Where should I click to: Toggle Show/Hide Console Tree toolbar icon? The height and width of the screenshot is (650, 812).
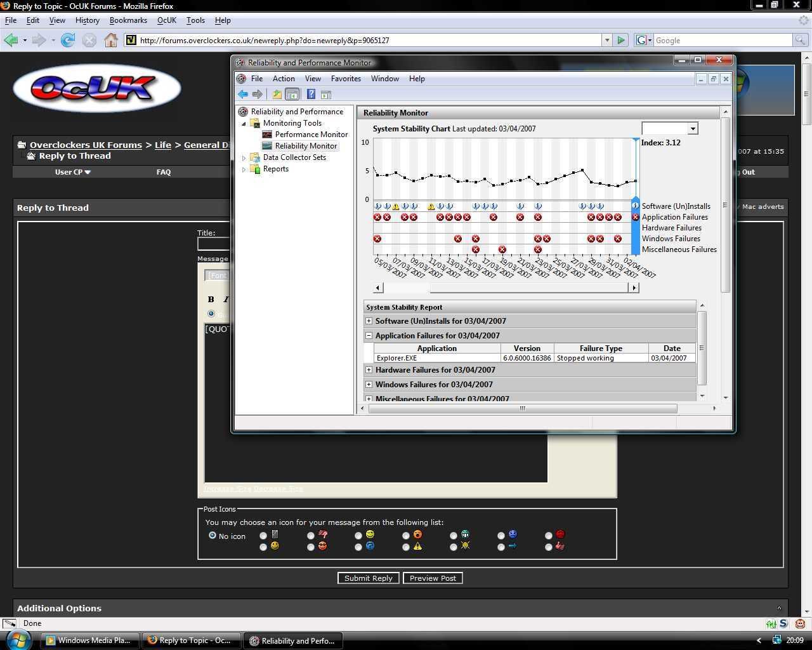point(292,95)
